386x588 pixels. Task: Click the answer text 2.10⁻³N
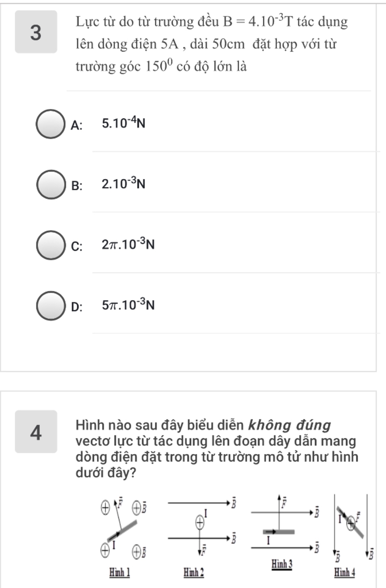pos(123,184)
